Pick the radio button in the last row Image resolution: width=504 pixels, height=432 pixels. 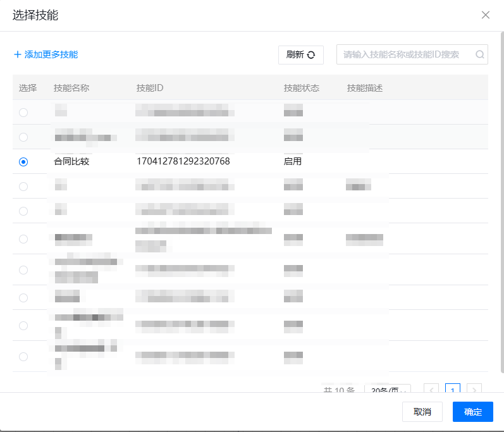click(x=23, y=357)
